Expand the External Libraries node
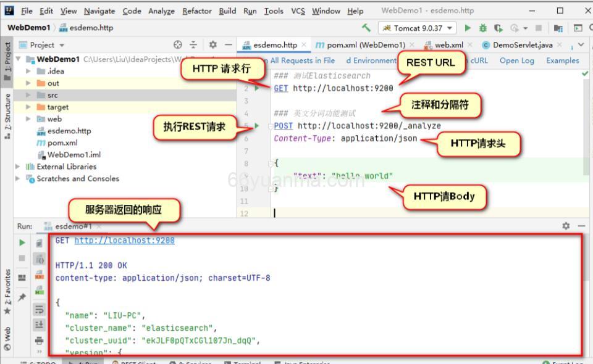 (17, 166)
